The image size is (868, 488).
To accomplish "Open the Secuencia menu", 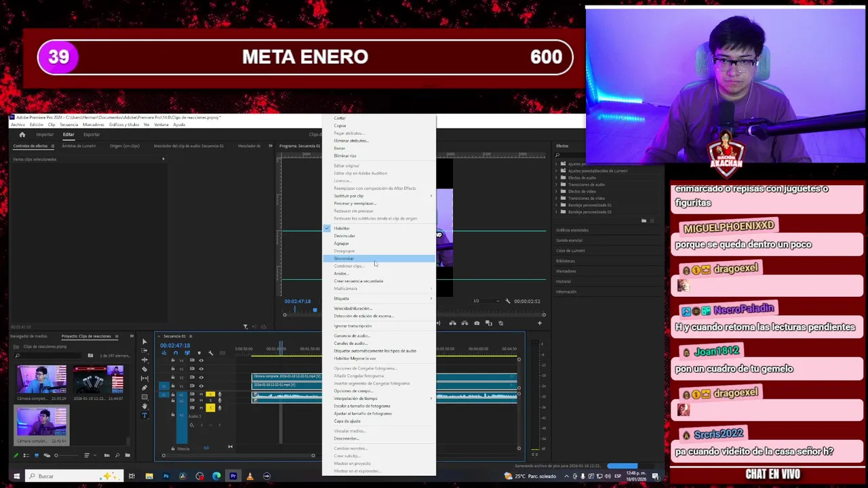I will click(68, 125).
